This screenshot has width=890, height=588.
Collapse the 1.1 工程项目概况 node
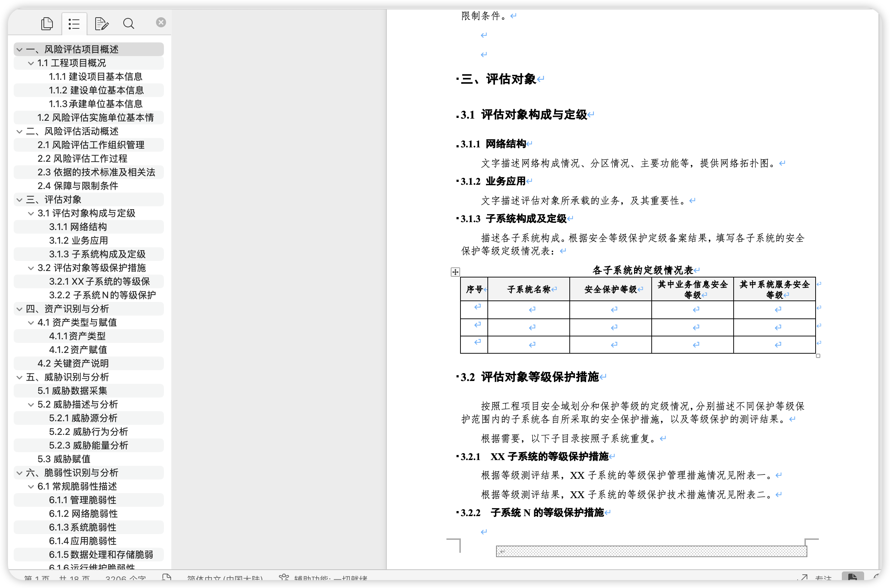(31, 63)
